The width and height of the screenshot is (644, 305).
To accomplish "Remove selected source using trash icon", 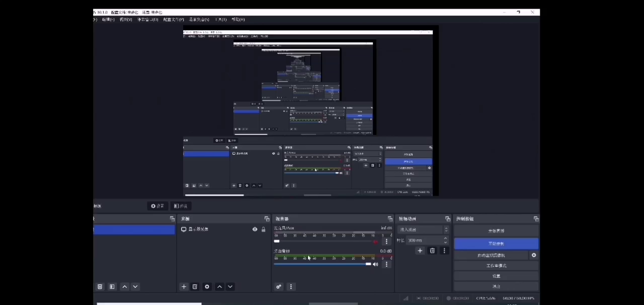I will pos(195,286).
